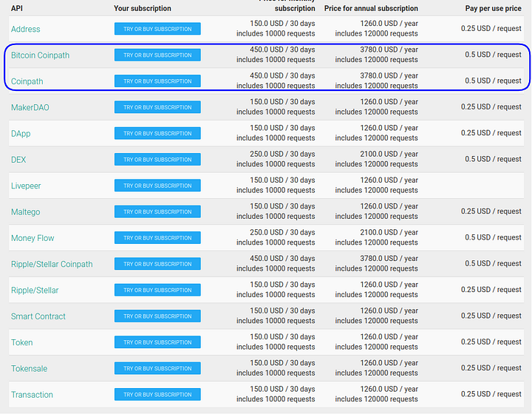Viewport: 532px width, 414px height.
Task: Select DEX 2100.0 USD / year price
Action: click(389, 154)
